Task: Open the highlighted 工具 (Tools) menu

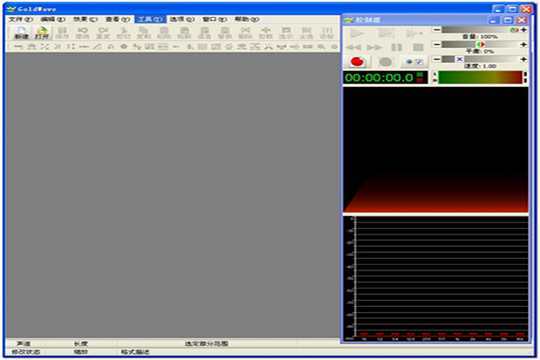Action: coord(150,19)
